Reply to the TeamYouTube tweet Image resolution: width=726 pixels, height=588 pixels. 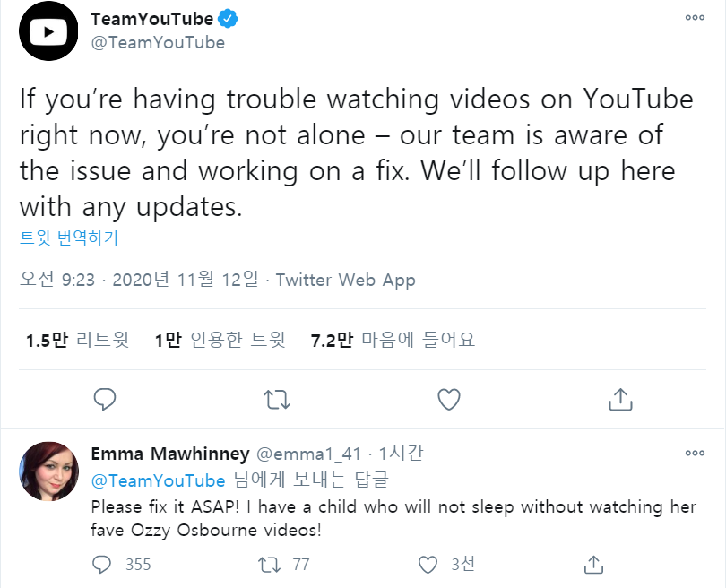pyautogui.click(x=106, y=399)
